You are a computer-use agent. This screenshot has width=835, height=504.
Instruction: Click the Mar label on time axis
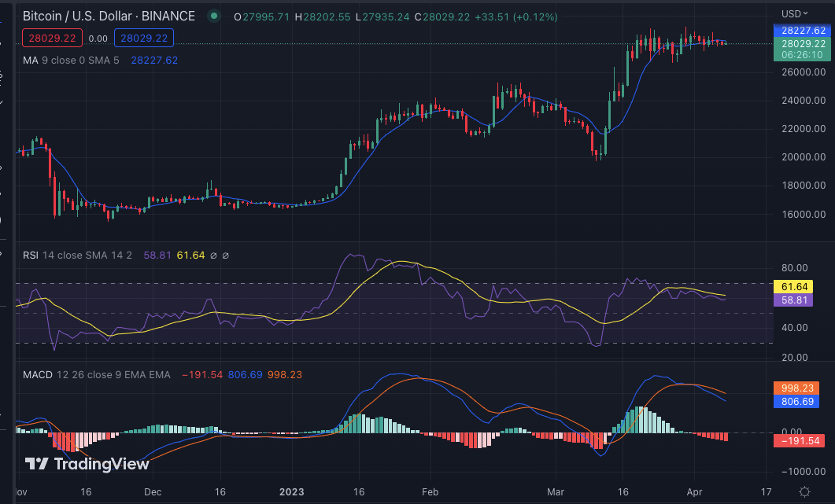pos(556,491)
